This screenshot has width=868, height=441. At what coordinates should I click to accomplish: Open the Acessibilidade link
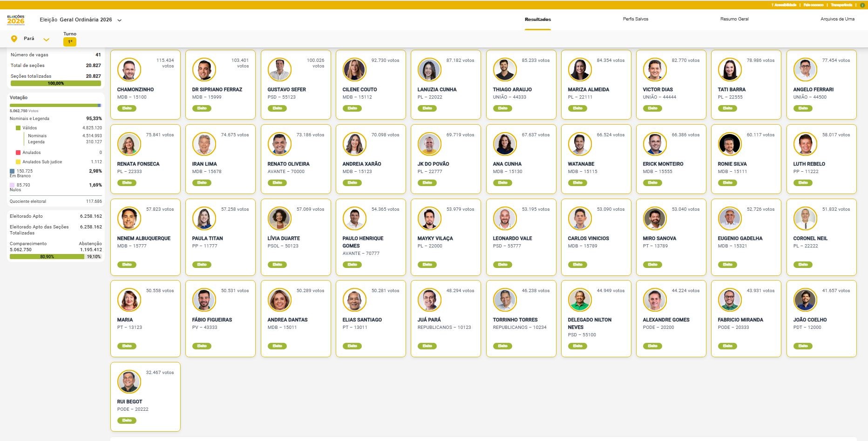click(x=784, y=5)
